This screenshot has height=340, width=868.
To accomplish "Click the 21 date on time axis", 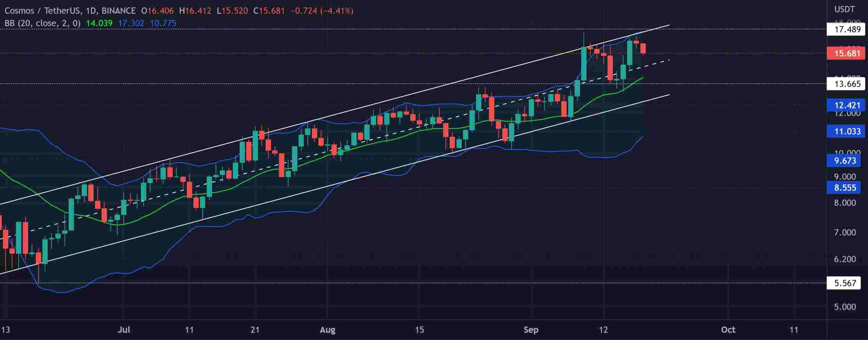I will pyautogui.click(x=255, y=330).
